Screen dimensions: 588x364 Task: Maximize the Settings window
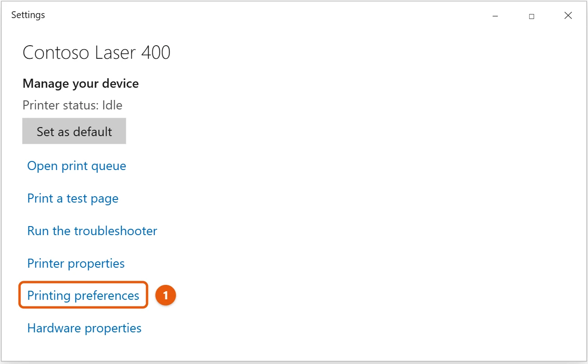tap(531, 16)
